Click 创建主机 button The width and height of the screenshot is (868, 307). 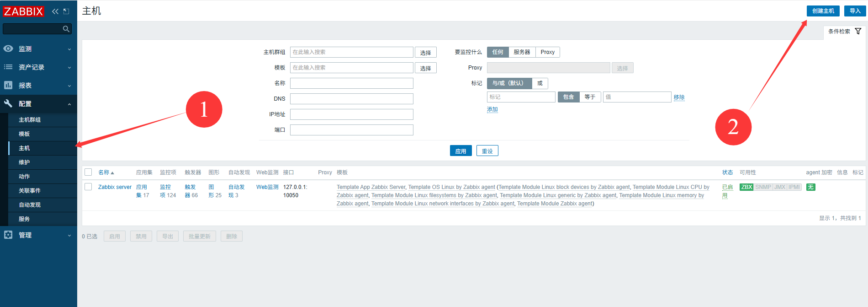click(823, 11)
